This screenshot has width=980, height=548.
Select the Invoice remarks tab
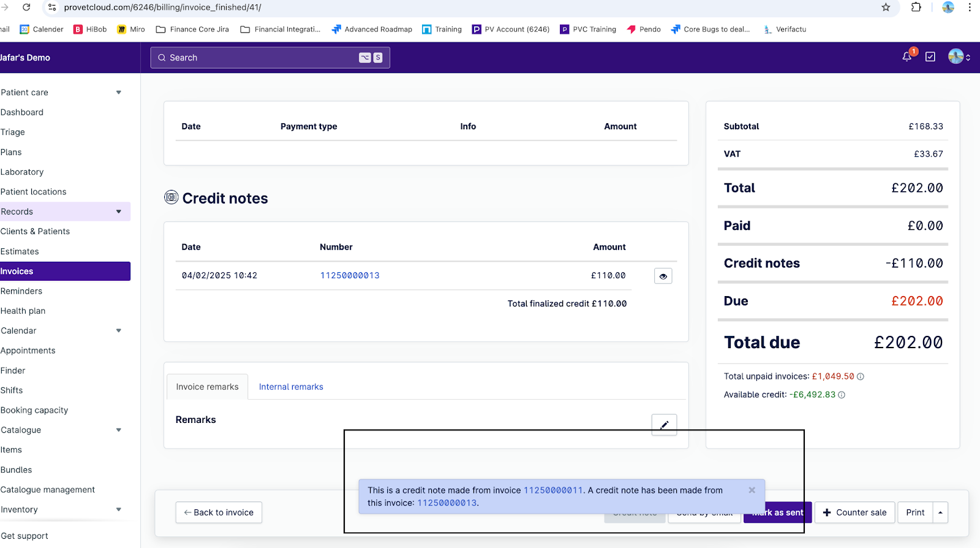[x=207, y=387]
